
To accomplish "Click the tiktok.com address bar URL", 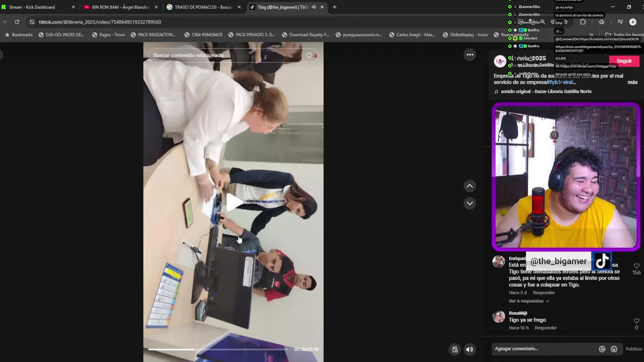I will (x=100, y=22).
